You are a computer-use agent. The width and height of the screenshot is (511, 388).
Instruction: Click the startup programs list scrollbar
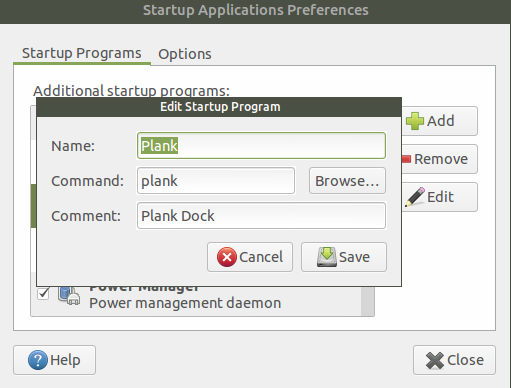tap(367, 301)
